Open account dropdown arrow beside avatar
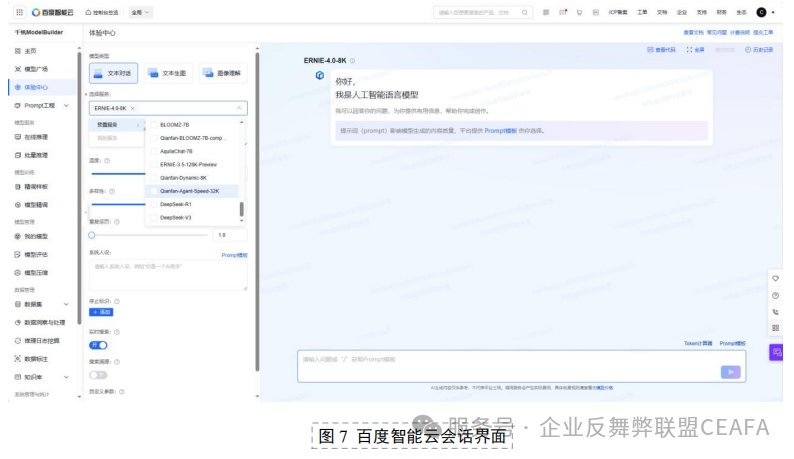The height and width of the screenshot is (459, 794). pos(773,12)
